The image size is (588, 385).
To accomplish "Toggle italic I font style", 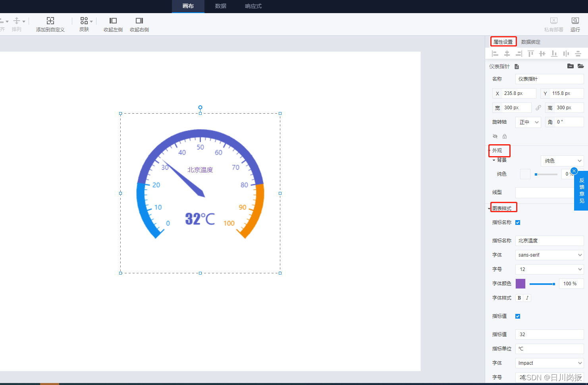I will click(527, 298).
